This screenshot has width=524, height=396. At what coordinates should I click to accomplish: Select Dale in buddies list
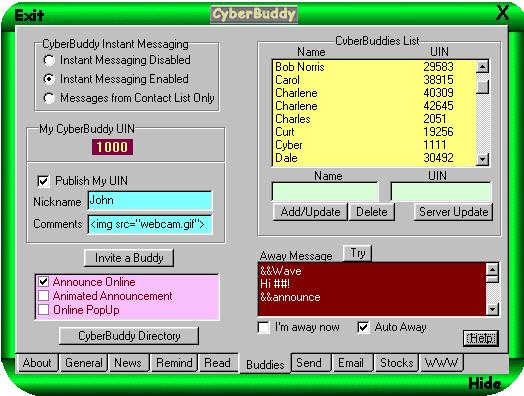point(374,158)
